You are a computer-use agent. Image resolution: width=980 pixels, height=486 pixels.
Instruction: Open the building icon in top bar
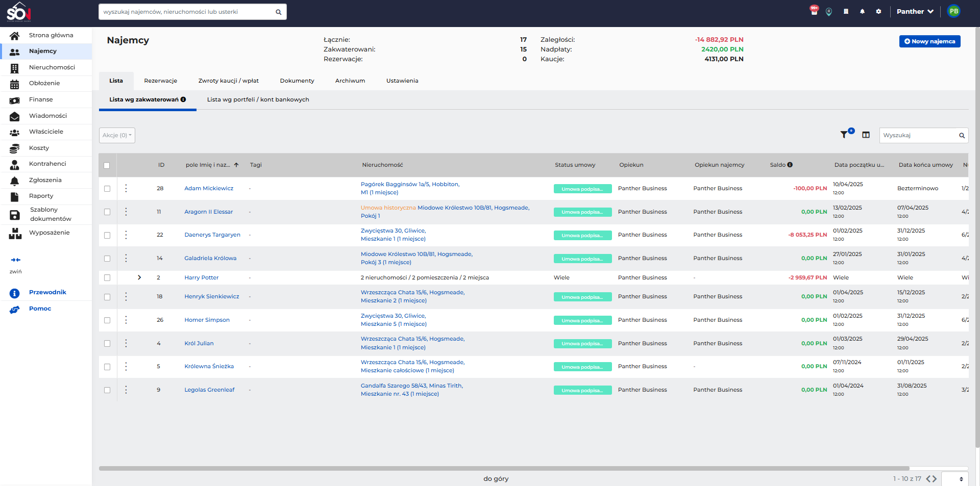pyautogui.click(x=846, y=11)
